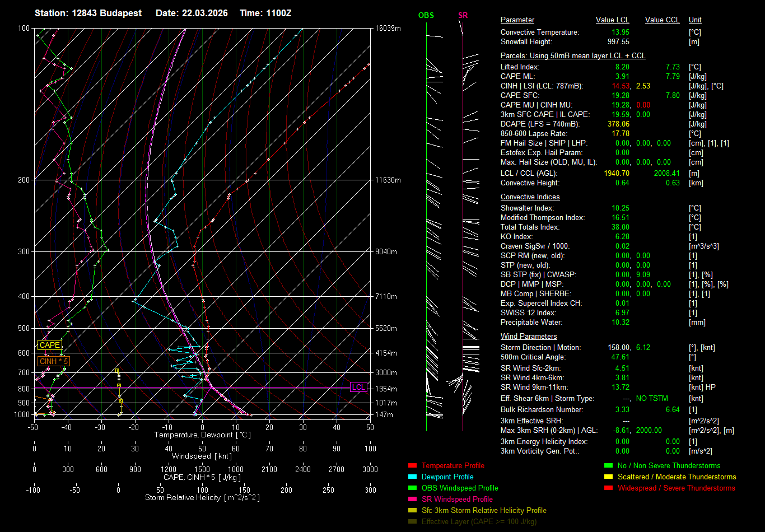Click red Widespread / Severe Thunderstorms square

coord(609,488)
